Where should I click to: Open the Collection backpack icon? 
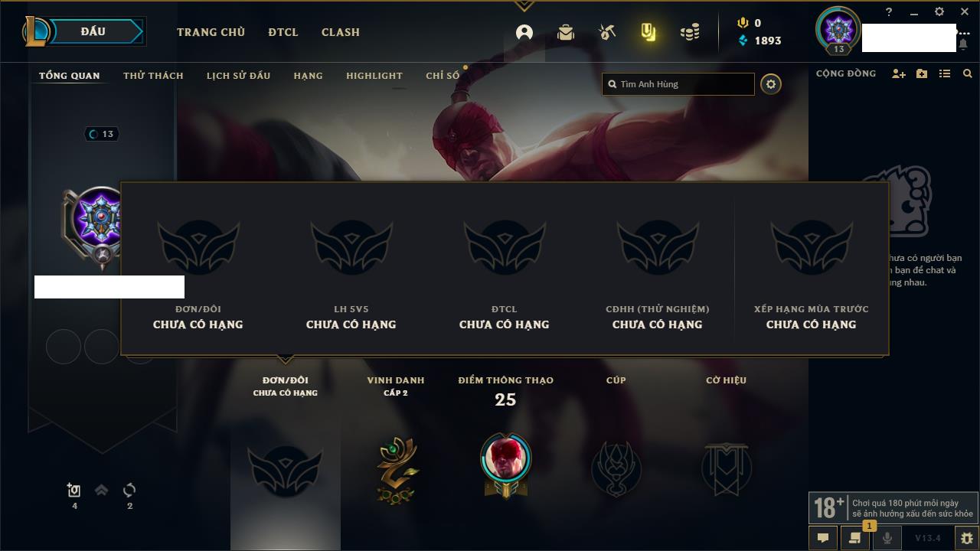tap(566, 32)
